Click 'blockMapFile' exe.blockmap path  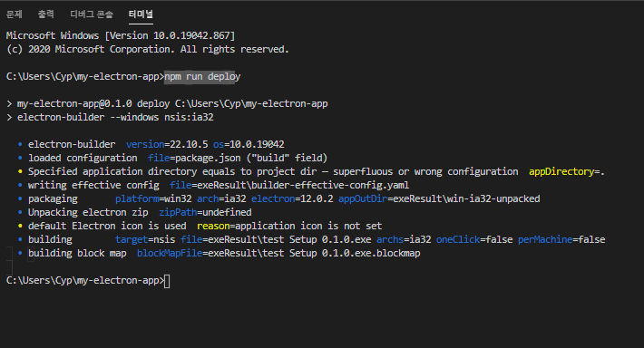(x=278, y=253)
